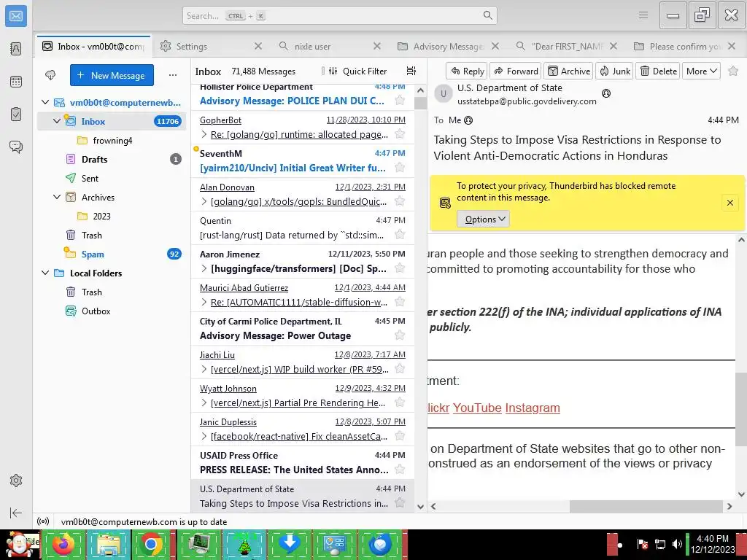The width and height of the screenshot is (747, 560).
Task: Open File Explorer from the taskbar
Action: [x=108, y=544]
